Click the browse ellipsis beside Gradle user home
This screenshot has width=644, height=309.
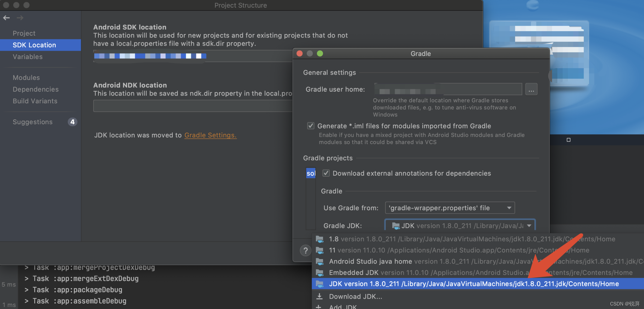click(x=531, y=89)
